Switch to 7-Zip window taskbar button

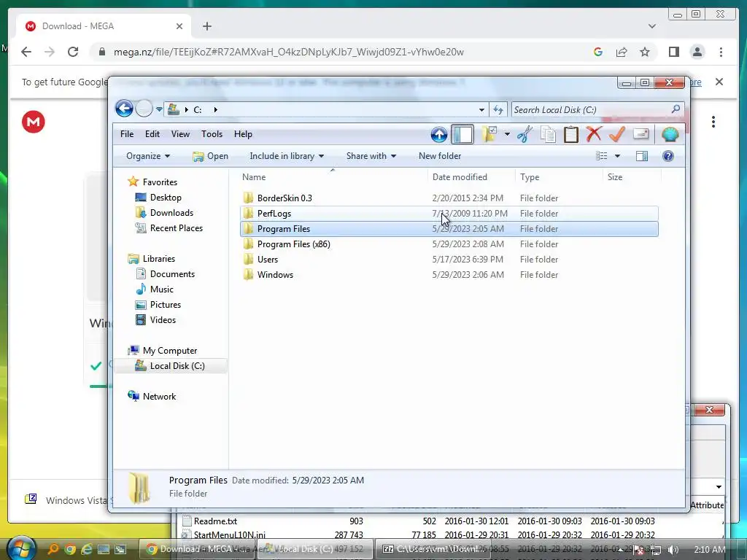coord(434,549)
